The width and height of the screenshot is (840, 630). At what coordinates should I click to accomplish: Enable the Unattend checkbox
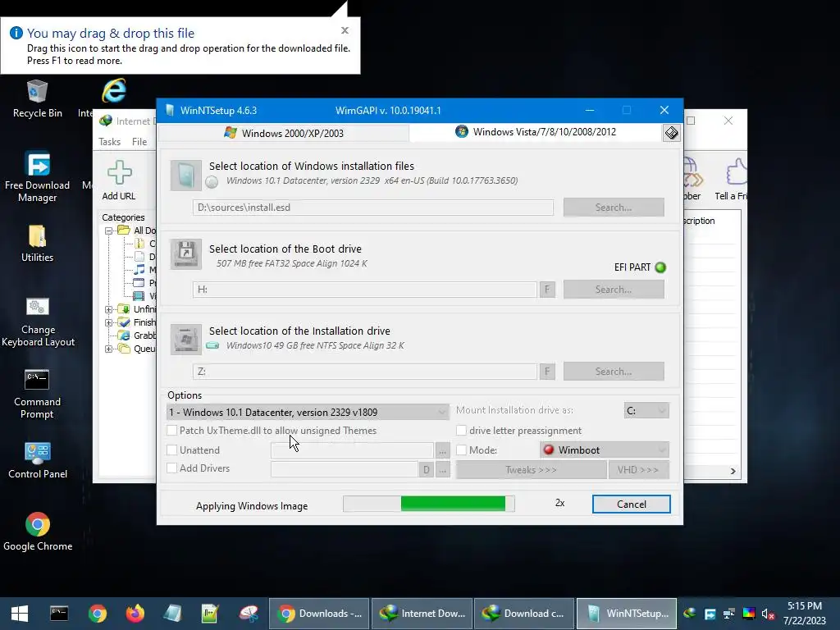[x=172, y=450]
